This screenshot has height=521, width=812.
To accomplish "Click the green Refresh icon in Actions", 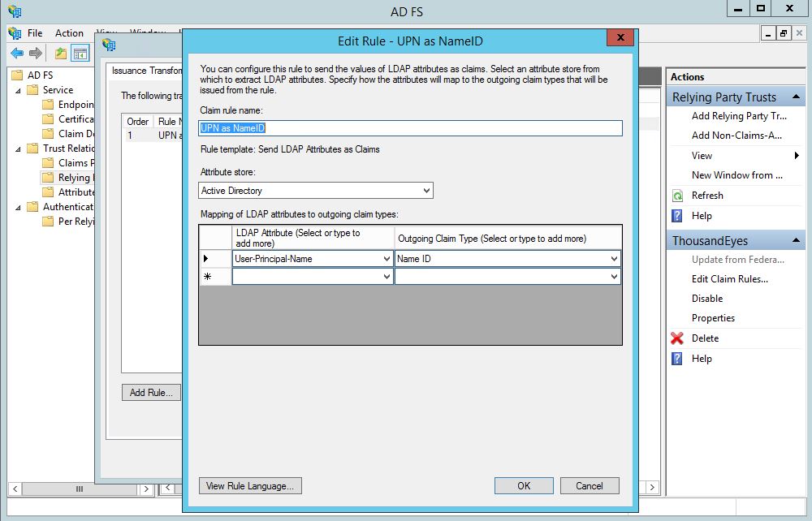I will click(x=677, y=196).
